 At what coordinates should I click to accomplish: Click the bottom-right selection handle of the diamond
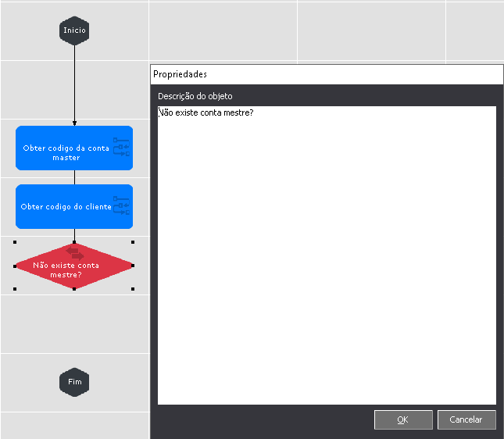pos(133,290)
